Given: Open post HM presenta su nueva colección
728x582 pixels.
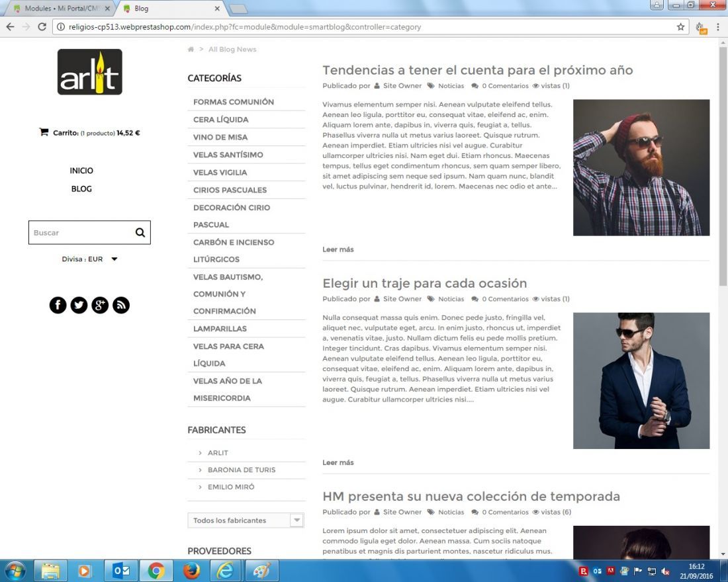Looking at the screenshot, I should (x=471, y=496).
